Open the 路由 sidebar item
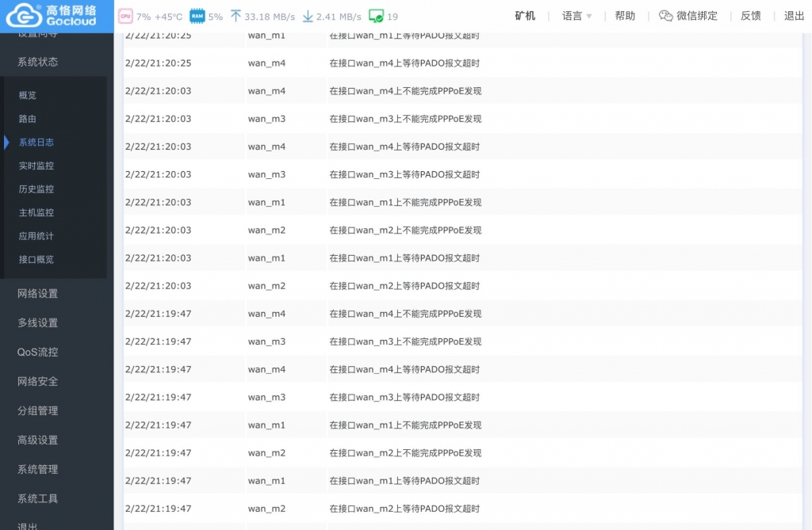The width and height of the screenshot is (812, 530). (x=28, y=119)
